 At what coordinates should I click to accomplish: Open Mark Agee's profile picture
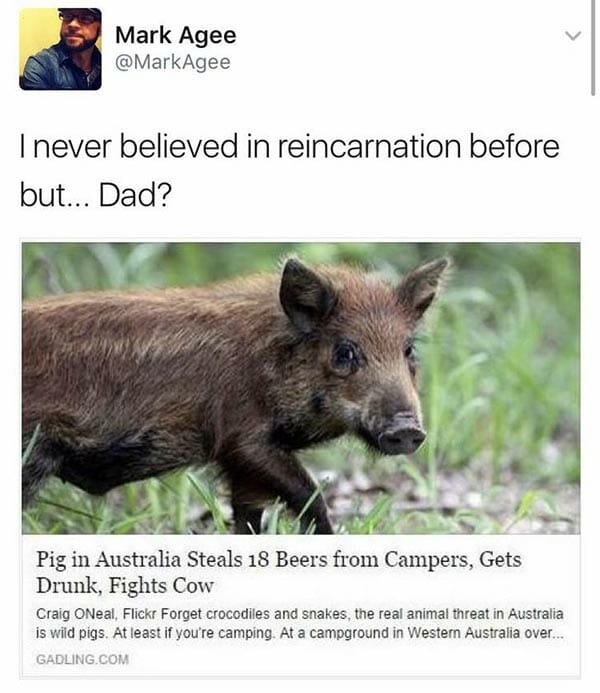[61, 49]
